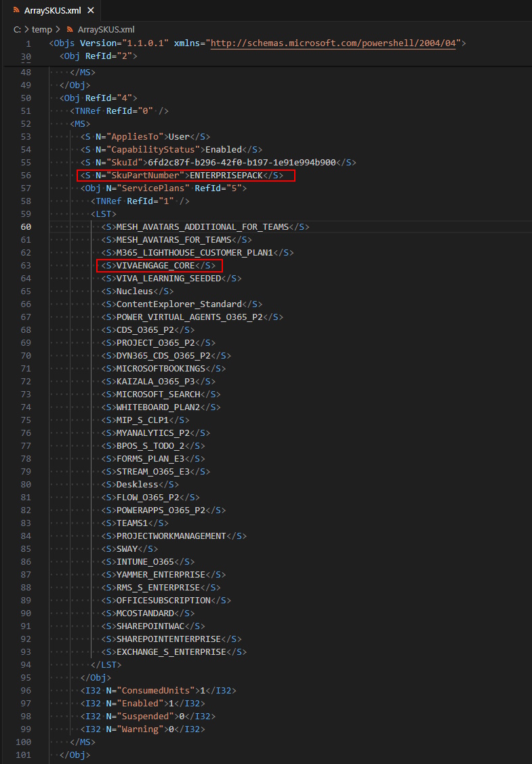Click the gutter beside LST line 59
This screenshot has width=532, height=764.
click(26, 214)
